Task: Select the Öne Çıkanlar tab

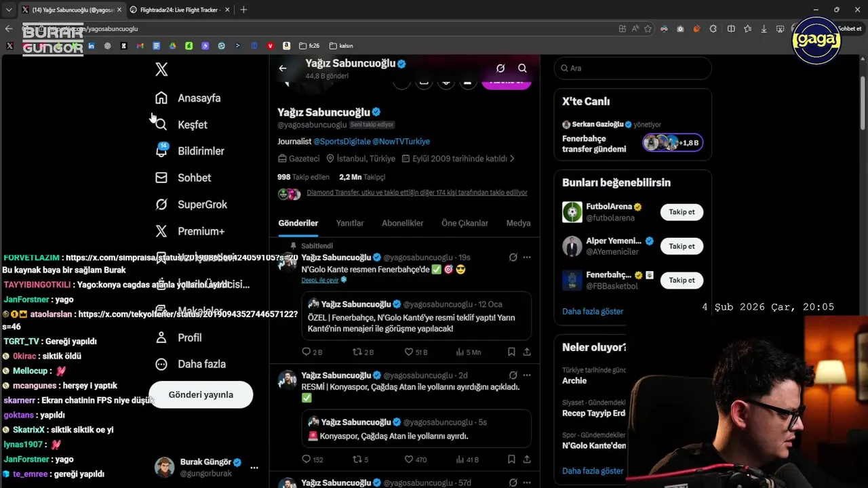Action: pyautogui.click(x=465, y=223)
